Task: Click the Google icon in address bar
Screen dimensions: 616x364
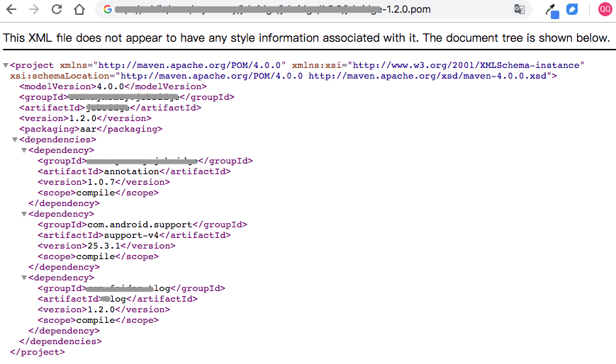Action: click(x=108, y=9)
